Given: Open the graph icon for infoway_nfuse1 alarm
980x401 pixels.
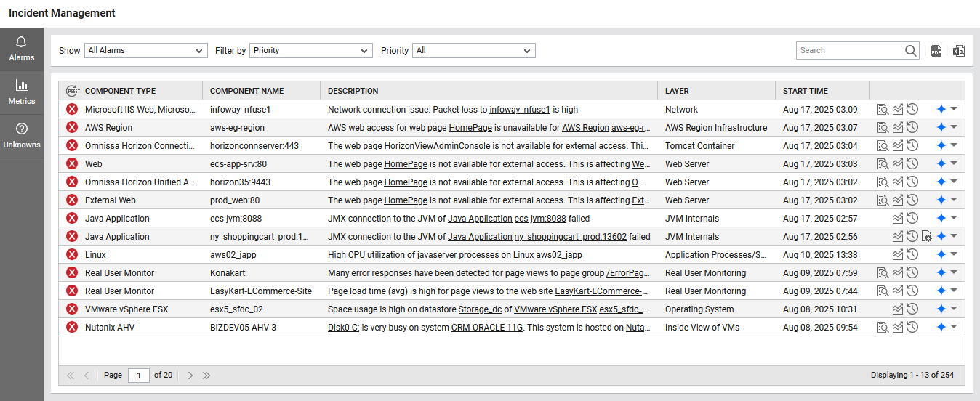Looking at the screenshot, I should (898, 110).
